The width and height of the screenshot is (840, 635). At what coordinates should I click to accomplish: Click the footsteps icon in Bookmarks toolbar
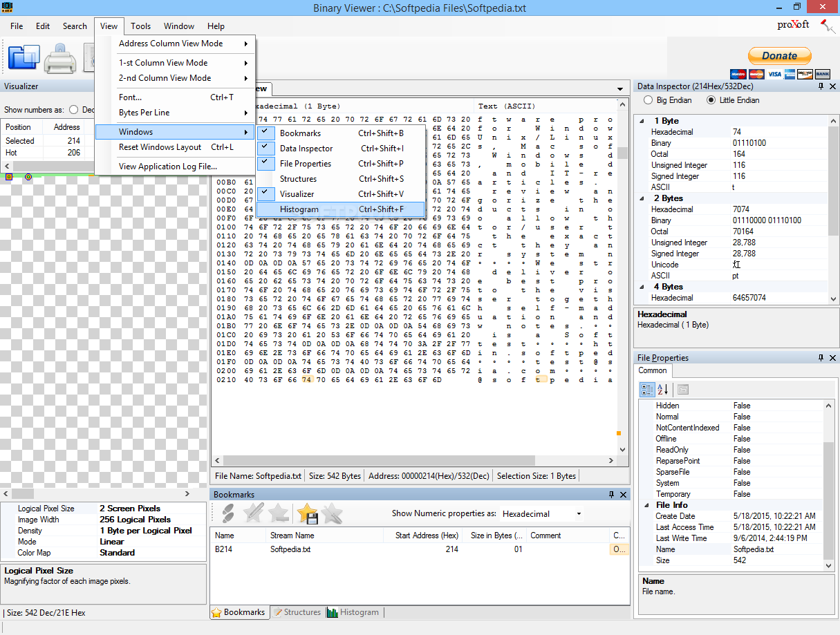click(x=227, y=513)
